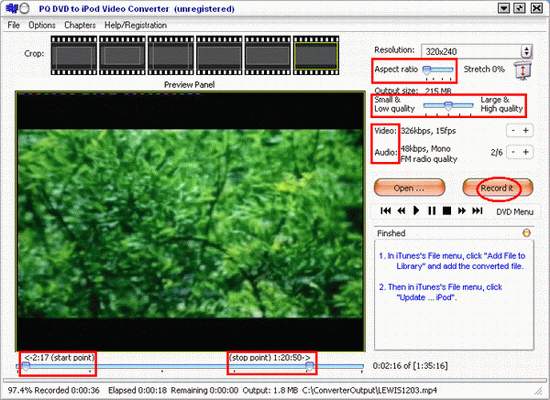Stop the DVD playback

coord(447,211)
